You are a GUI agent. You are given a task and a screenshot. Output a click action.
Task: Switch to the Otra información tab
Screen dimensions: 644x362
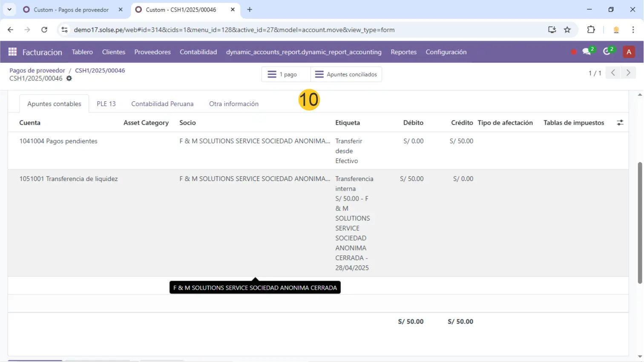point(234,104)
